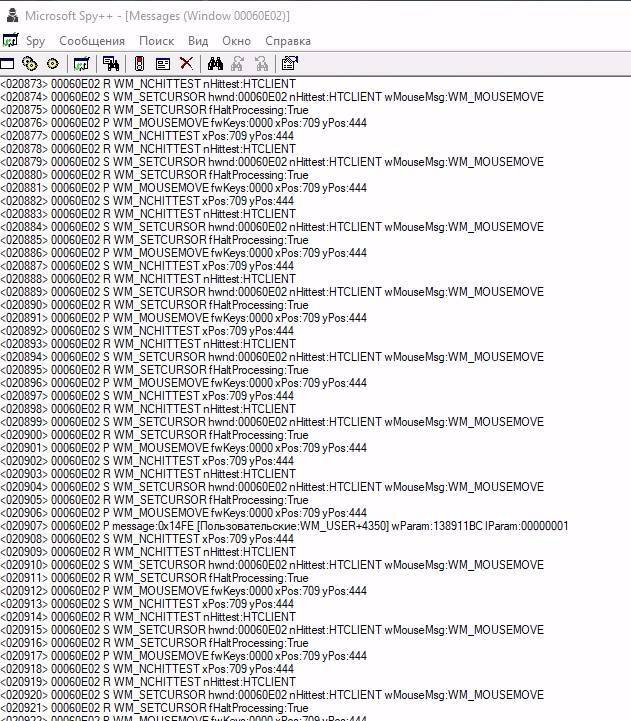The image size is (631, 721).
Task: Click the MDI document icon left of Spy menu
Action: click(10, 40)
